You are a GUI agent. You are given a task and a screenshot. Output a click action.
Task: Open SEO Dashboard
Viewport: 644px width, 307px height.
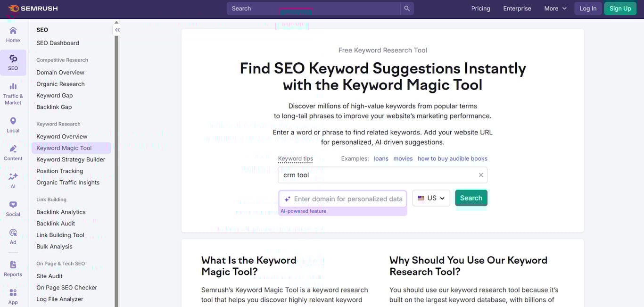[58, 43]
